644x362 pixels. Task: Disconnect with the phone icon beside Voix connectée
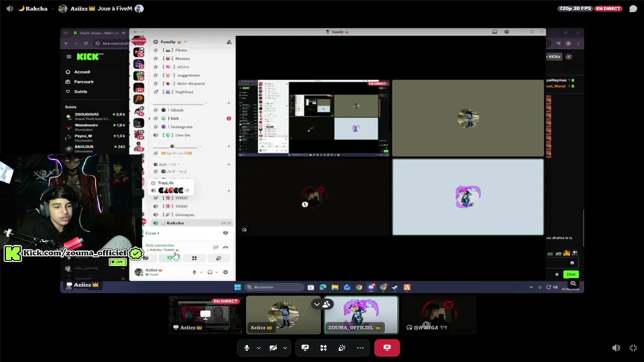click(225, 247)
